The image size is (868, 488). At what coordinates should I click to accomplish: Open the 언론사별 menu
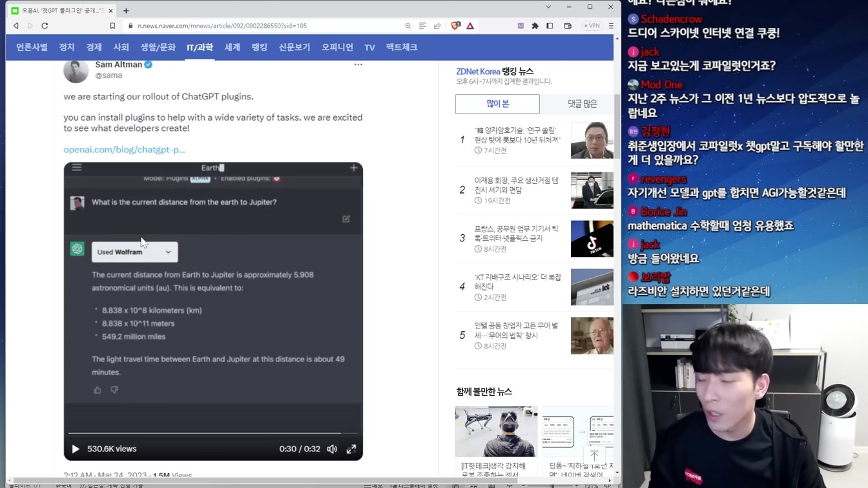pyautogui.click(x=32, y=47)
